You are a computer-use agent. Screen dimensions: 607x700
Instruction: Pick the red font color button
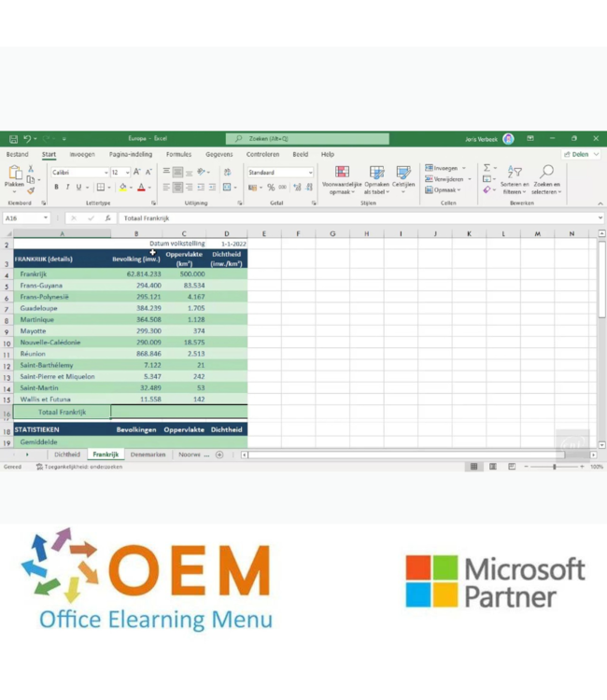click(x=141, y=188)
